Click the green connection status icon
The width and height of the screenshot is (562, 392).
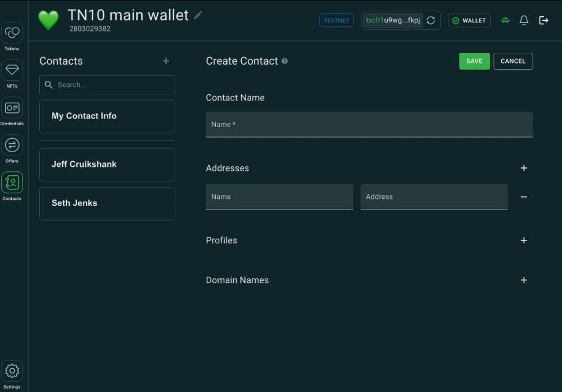click(505, 20)
